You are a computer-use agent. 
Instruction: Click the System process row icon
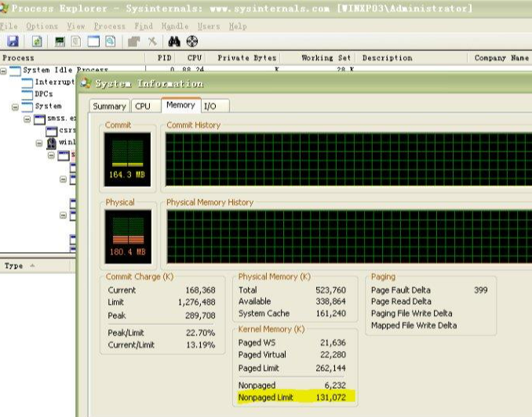[27, 107]
